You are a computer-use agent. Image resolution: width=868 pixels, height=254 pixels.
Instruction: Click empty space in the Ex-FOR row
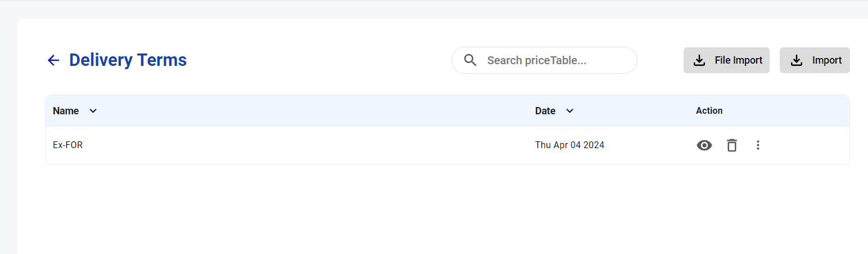(309, 145)
